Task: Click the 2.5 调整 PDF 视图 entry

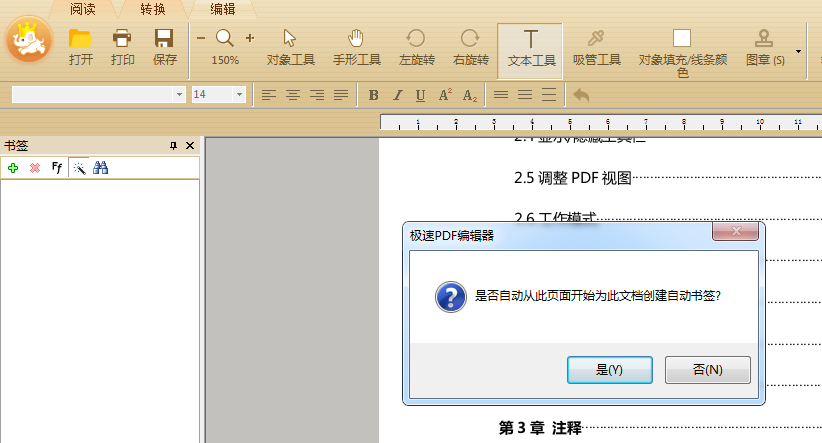Action: point(572,178)
